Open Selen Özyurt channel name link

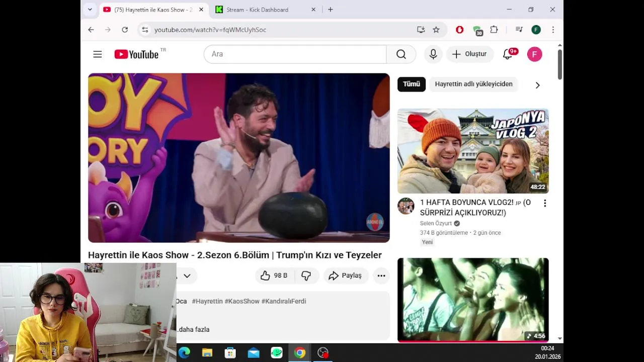click(436, 223)
